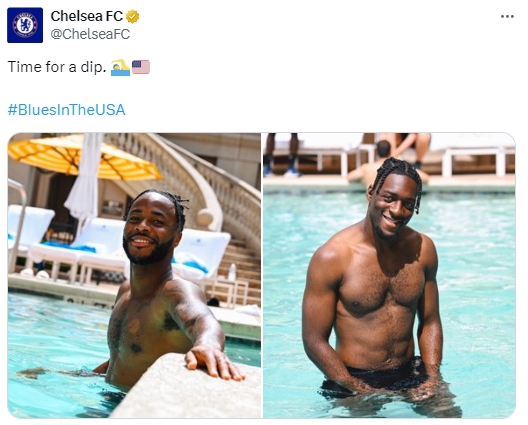Follow the #BluesInTheUSA hashtag
The image size is (528, 425).
coord(66,110)
